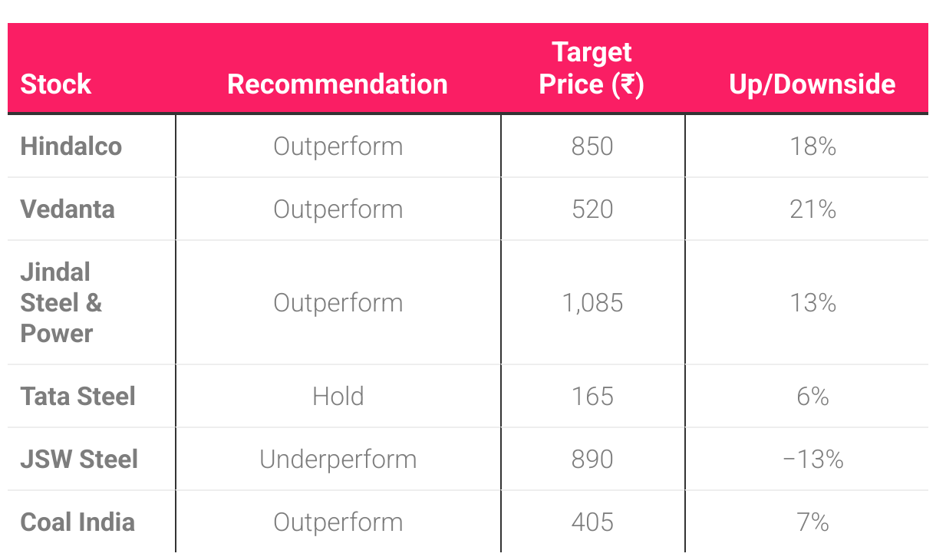The height and width of the screenshot is (560, 936).
Task: Click the 21% upside value
Action: [x=812, y=209]
